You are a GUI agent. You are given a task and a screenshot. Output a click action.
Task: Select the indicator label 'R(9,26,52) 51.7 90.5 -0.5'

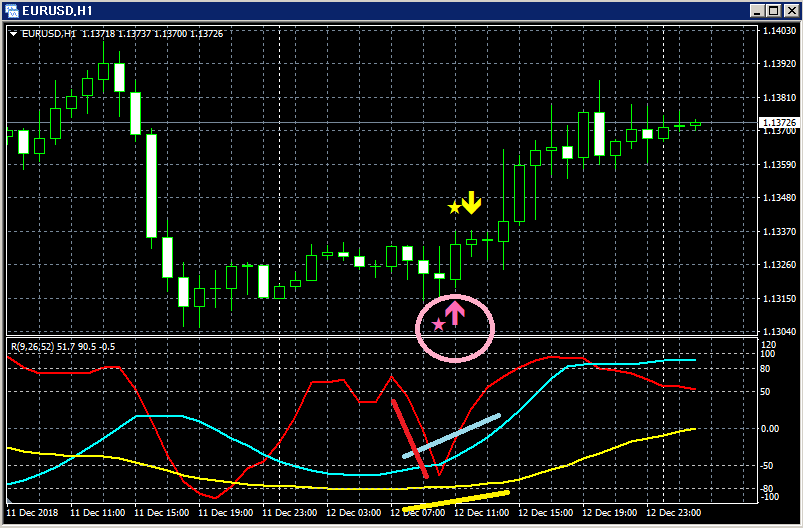[x=63, y=347]
